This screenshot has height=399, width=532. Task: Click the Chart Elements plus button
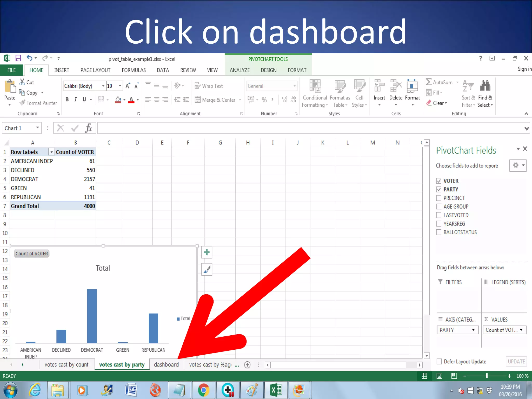tap(207, 252)
